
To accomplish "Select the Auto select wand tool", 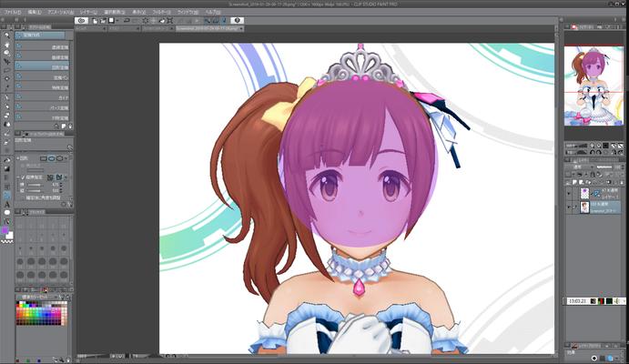I will (x=6, y=78).
